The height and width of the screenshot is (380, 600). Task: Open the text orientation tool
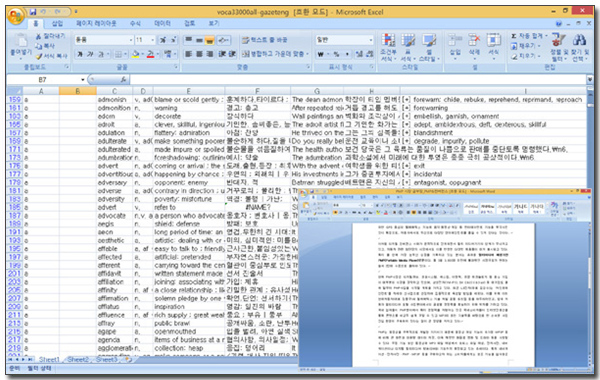223,40
